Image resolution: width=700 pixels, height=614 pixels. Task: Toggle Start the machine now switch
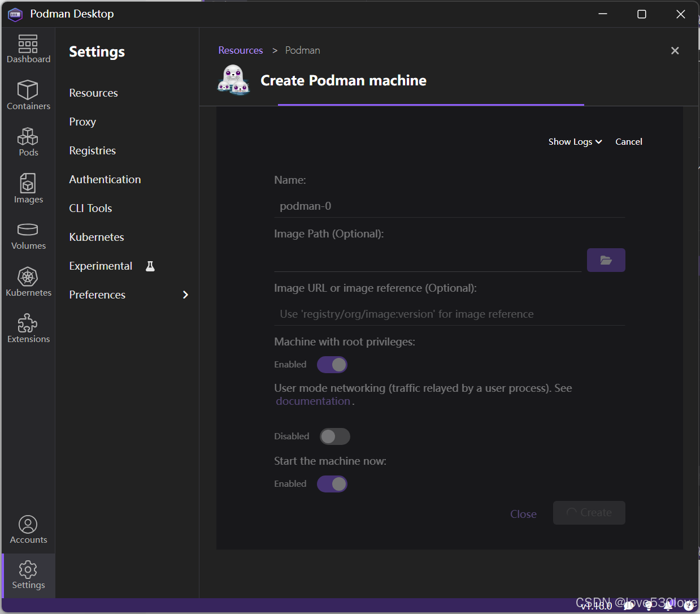pyautogui.click(x=332, y=484)
